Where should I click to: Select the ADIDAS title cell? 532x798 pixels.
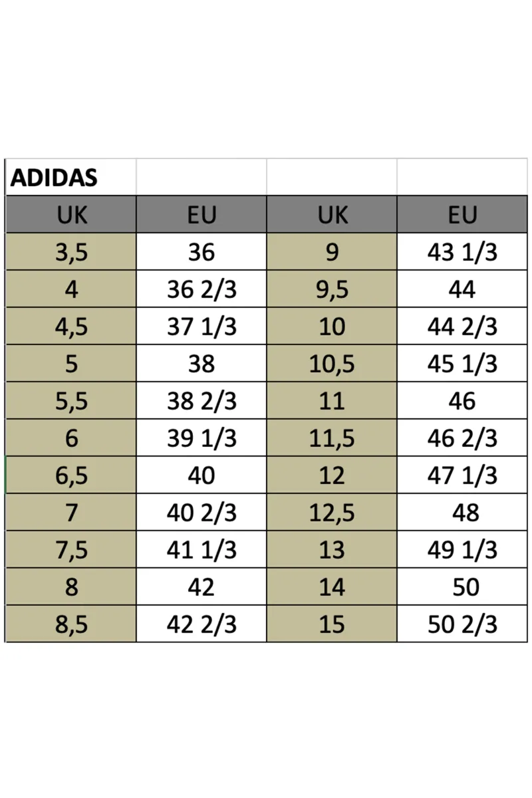pyautogui.click(x=71, y=178)
